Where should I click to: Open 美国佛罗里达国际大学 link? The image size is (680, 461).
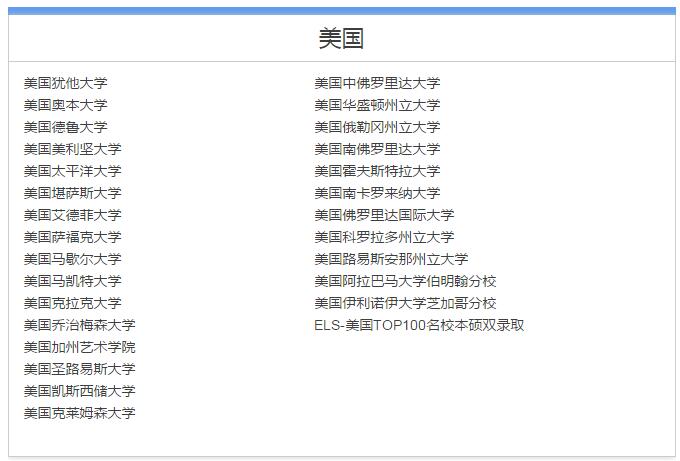[x=384, y=215]
